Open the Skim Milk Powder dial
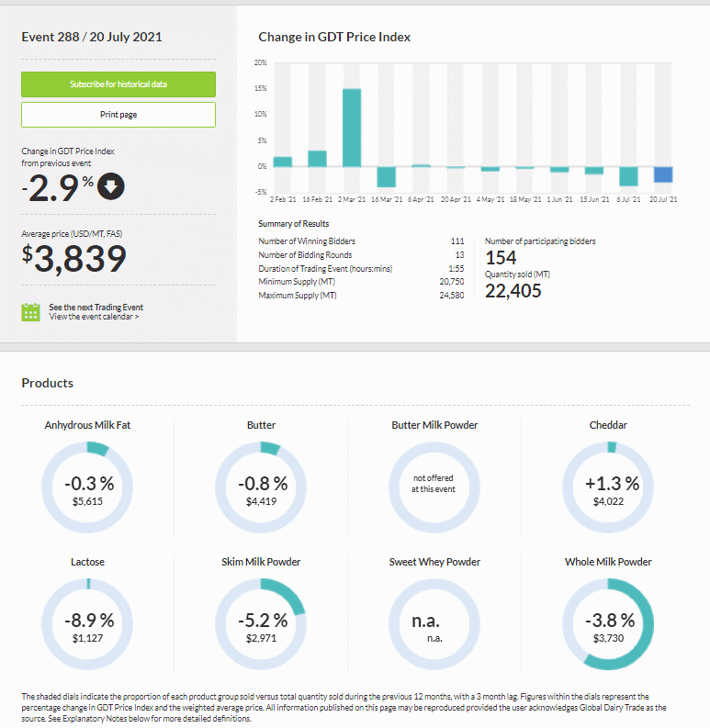Image resolution: width=710 pixels, height=728 pixels. coord(261,624)
